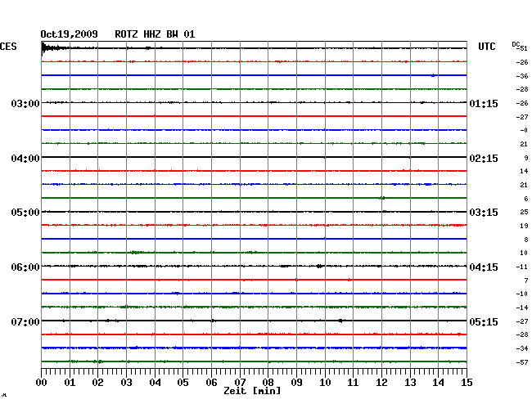Click the DC offset value -34

(x=522, y=348)
